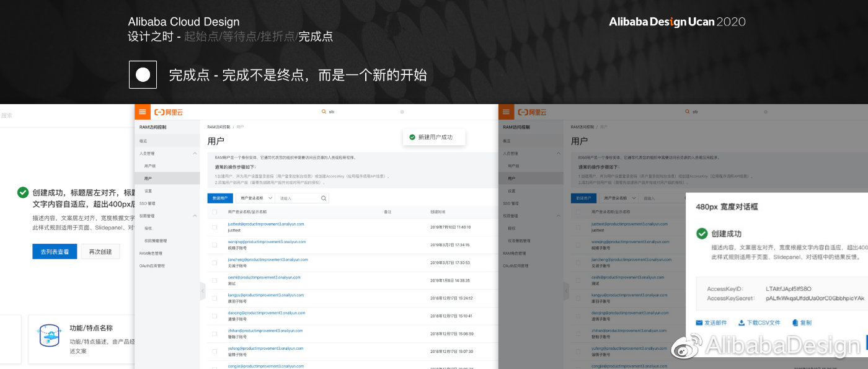Viewport: 868px width, 369px height.
Task: Click 新建用户 button in middle console
Action: click(220, 198)
